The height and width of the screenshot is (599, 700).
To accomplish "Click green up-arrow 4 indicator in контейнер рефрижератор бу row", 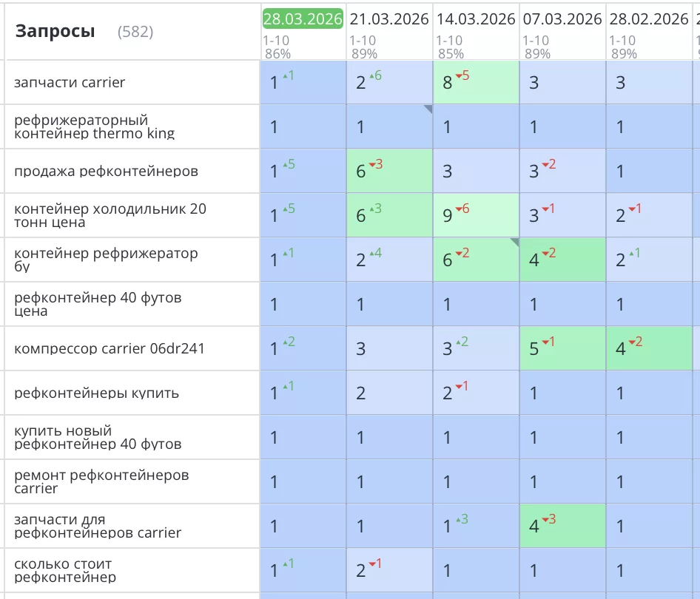I will click(x=376, y=254).
